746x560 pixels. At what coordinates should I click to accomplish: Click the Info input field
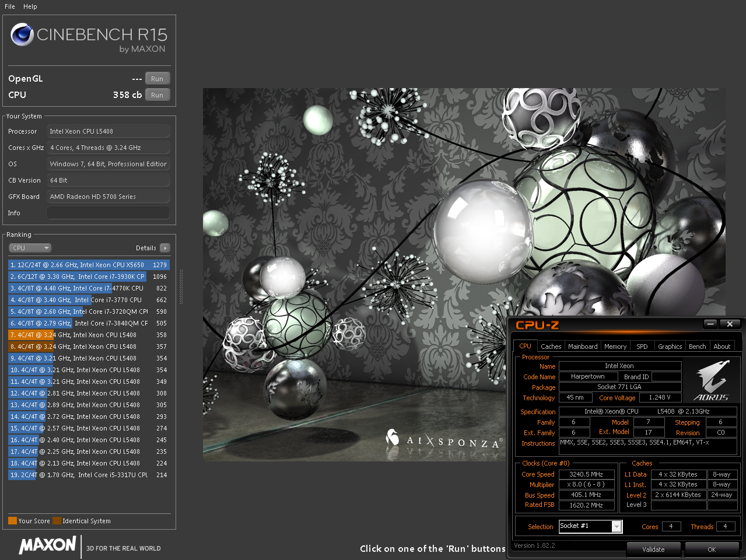point(108,213)
